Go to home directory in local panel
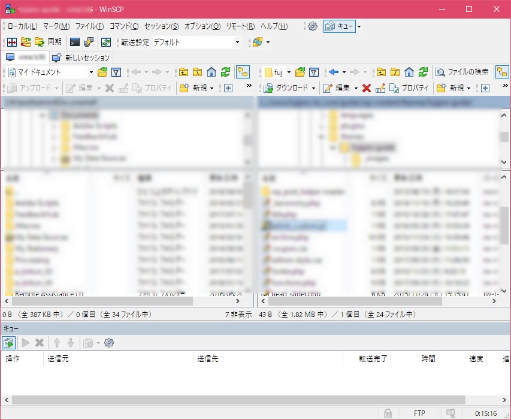The height and width of the screenshot is (420, 511). coord(211,72)
